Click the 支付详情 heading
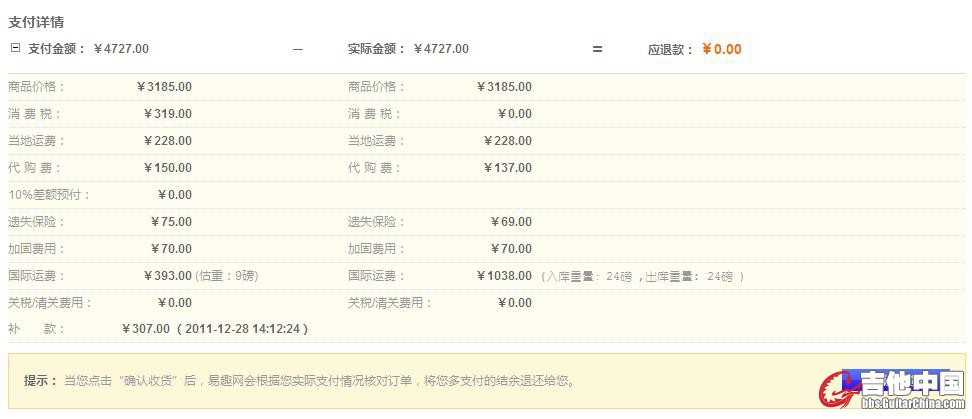Screen dimensions: 972x419 coord(36,22)
